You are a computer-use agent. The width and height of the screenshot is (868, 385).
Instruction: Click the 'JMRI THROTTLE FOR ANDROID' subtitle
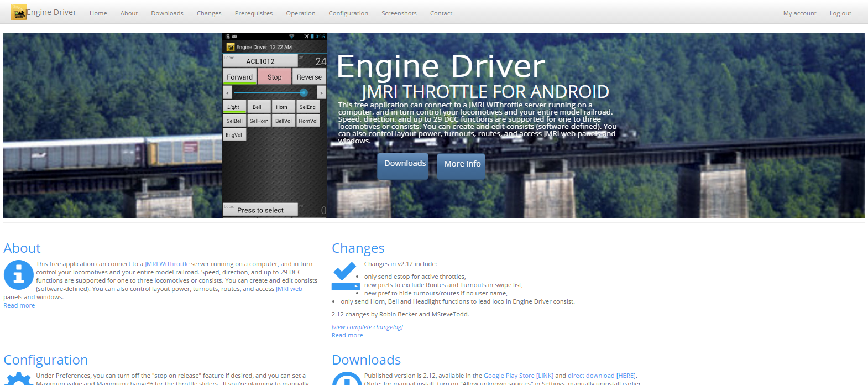(x=485, y=92)
